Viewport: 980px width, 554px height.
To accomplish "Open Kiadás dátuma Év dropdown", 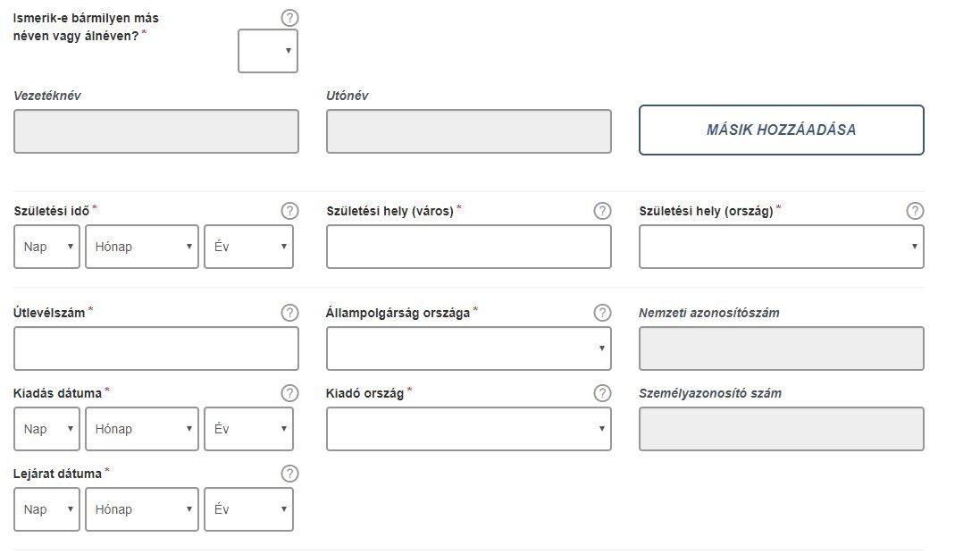I will pyautogui.click(x=248, y=429).
